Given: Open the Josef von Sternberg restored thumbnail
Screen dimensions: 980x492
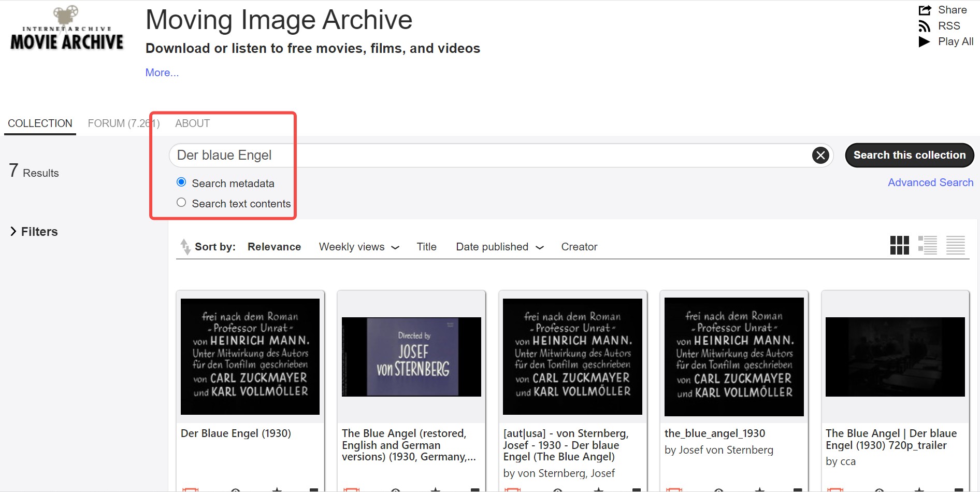Looking at the screenshot, I should 411,357.
